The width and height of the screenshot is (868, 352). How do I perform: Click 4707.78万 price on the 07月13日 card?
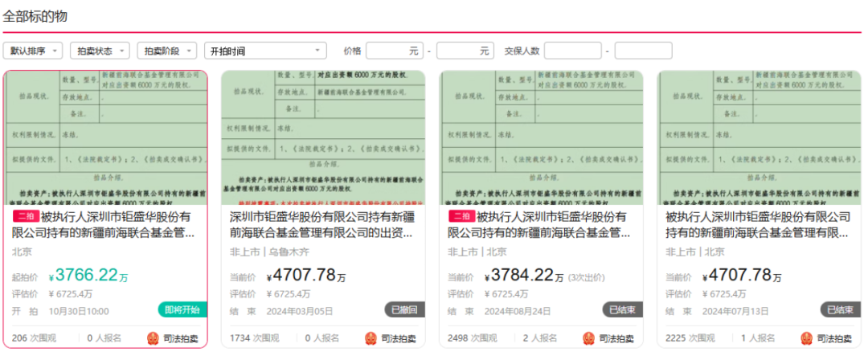click(743, 275)
